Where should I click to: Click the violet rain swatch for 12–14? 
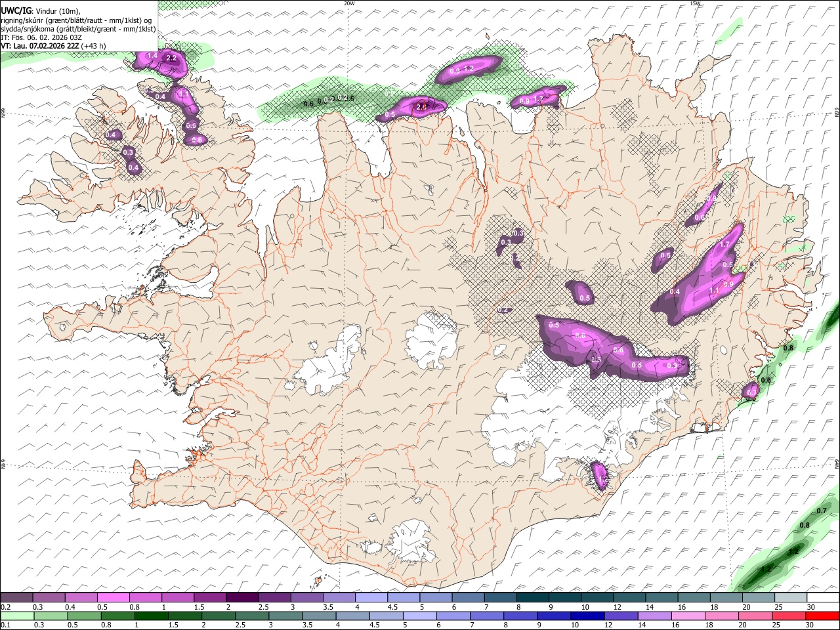tap(620, 616)
